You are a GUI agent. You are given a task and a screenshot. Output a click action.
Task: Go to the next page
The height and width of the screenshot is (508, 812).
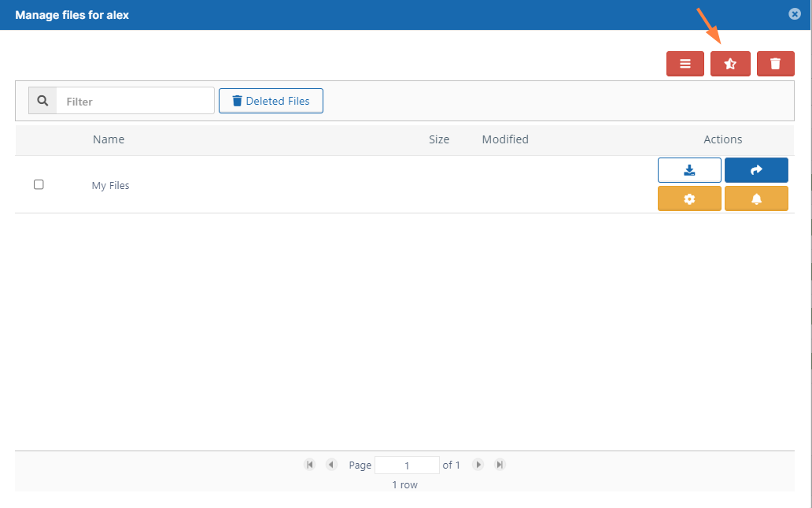(x=478, y=465)
